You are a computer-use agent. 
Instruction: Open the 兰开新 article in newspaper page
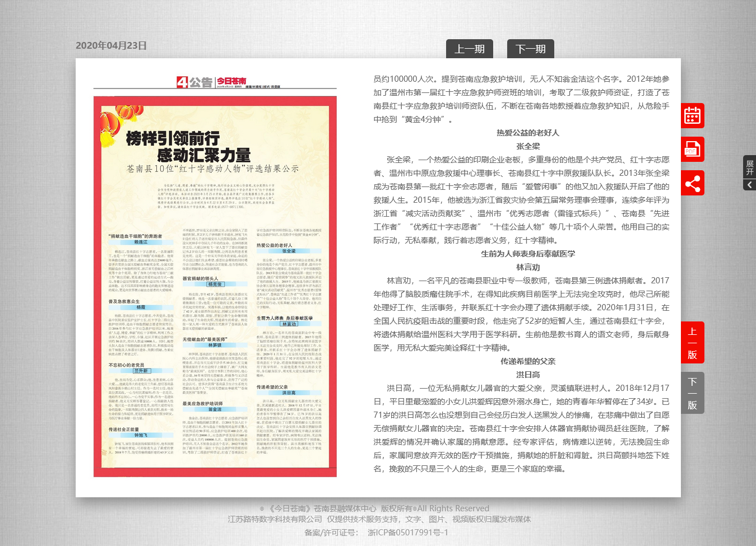click(x=141, y=371)
